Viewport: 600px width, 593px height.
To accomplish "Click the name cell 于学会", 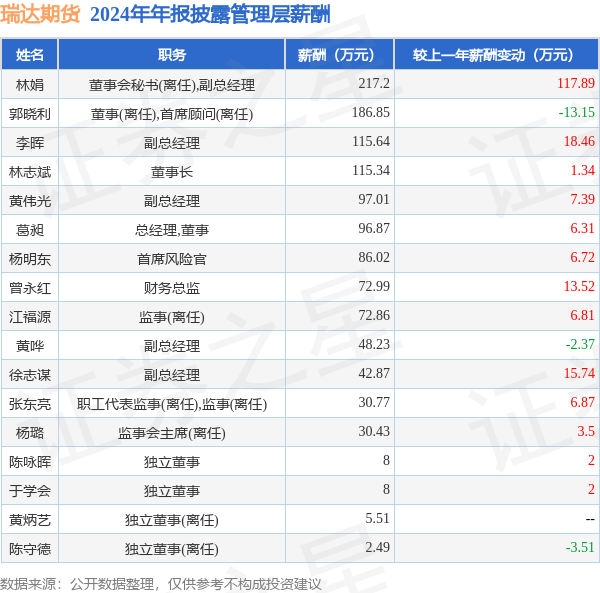I will (30, 491).
